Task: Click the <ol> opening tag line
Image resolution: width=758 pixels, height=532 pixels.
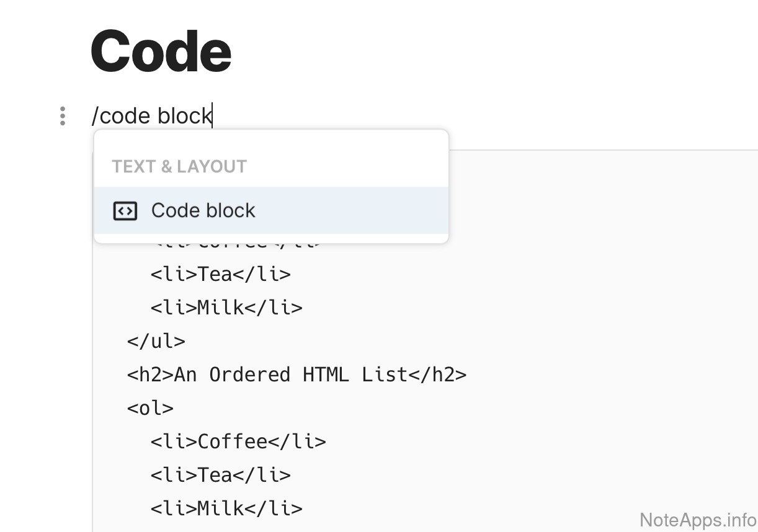Action: [150, 408]
